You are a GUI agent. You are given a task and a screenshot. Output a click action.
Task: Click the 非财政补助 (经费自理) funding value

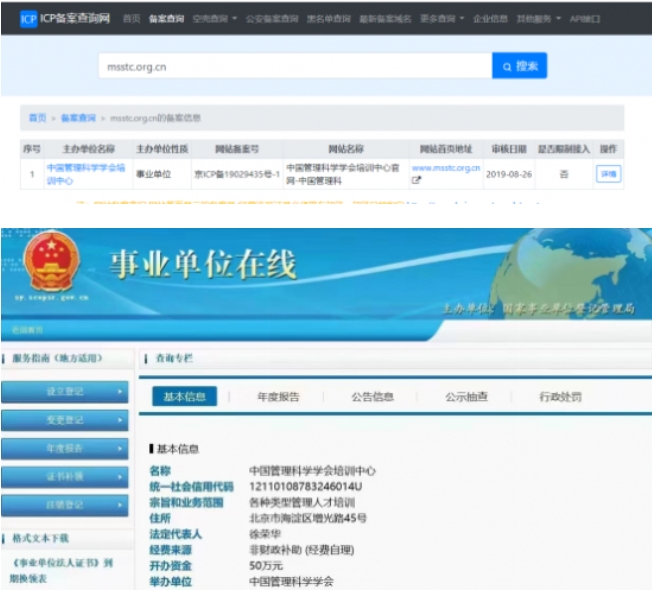(301, 550)
